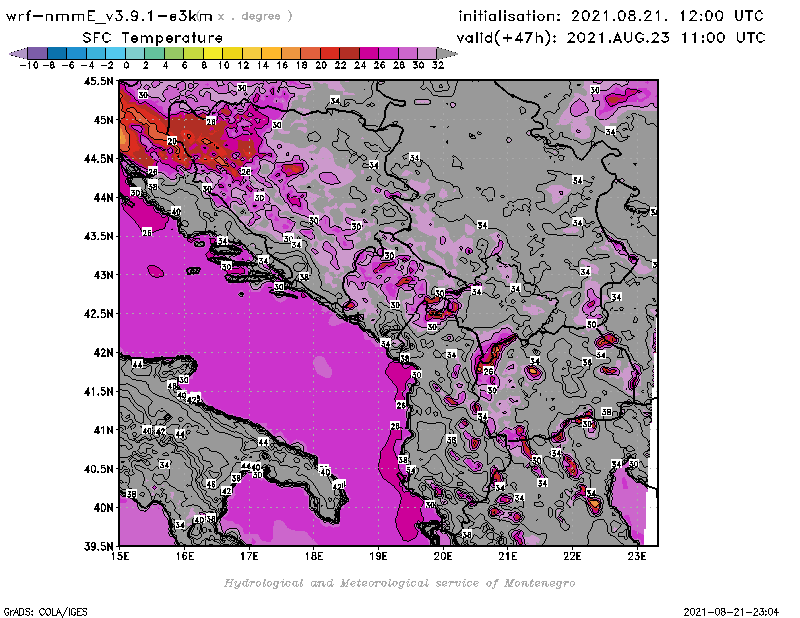The height and width of the screenshot is (618, 800).
Task: Click the 'wrf-nmmE_v3.9.1-e3km' model label
Action: pyautogui.click(x=109, y=16)
